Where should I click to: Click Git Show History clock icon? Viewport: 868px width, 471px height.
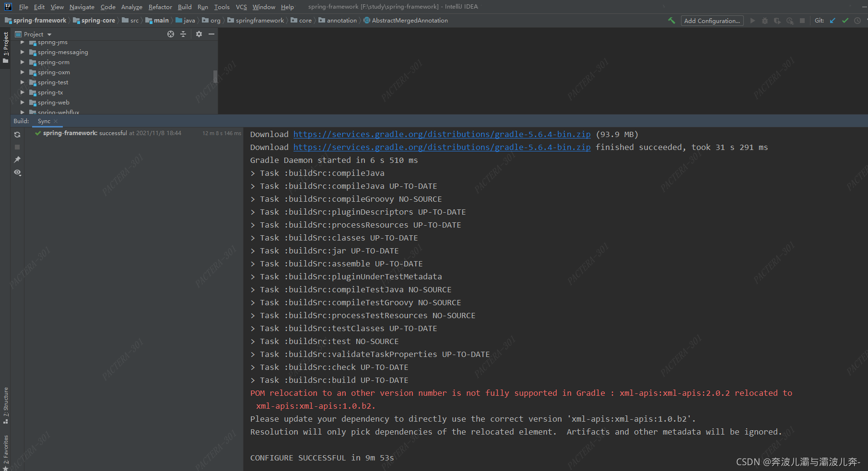(857, 21)
